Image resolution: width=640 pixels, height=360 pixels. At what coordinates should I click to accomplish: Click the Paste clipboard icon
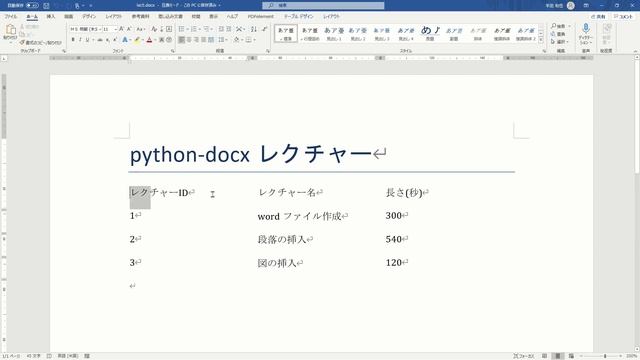click(10, 29)
